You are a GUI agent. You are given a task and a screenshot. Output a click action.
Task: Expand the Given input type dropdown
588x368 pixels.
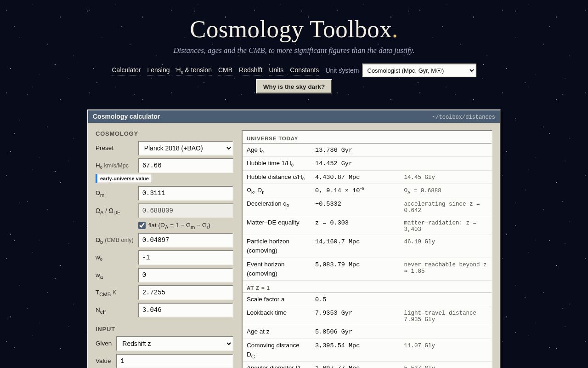pos(175,344)
